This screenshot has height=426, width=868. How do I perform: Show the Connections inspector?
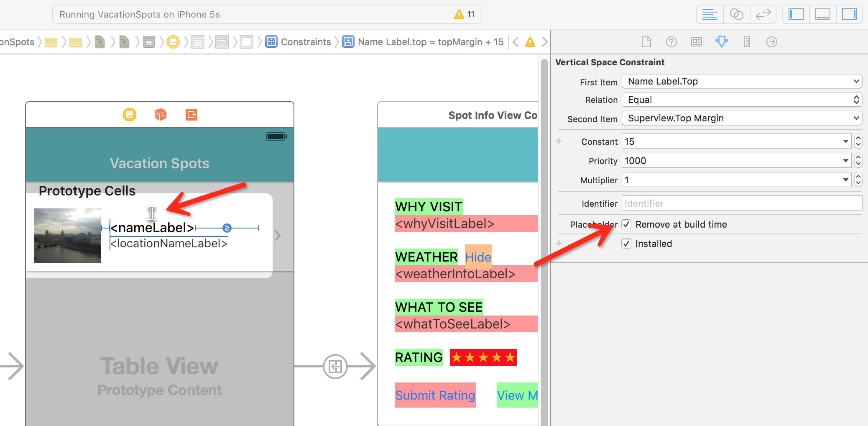pos(771,42)
